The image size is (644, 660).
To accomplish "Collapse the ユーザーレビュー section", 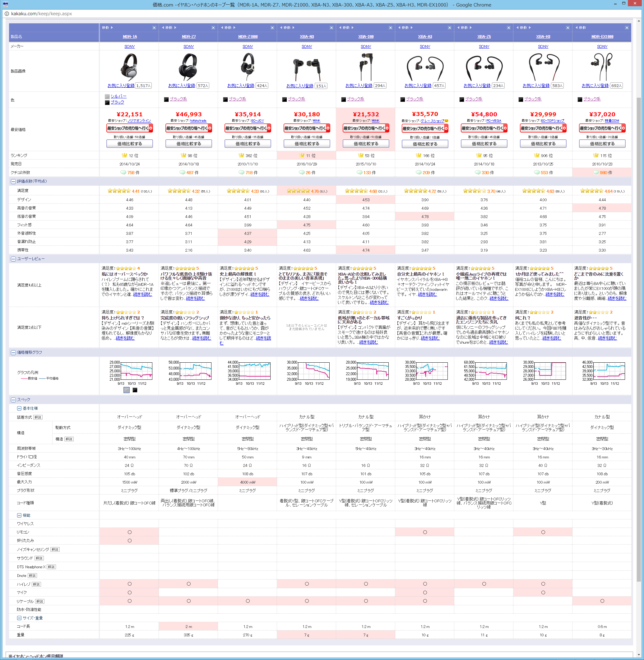I will pyautogui.click(x=13, y=259).
